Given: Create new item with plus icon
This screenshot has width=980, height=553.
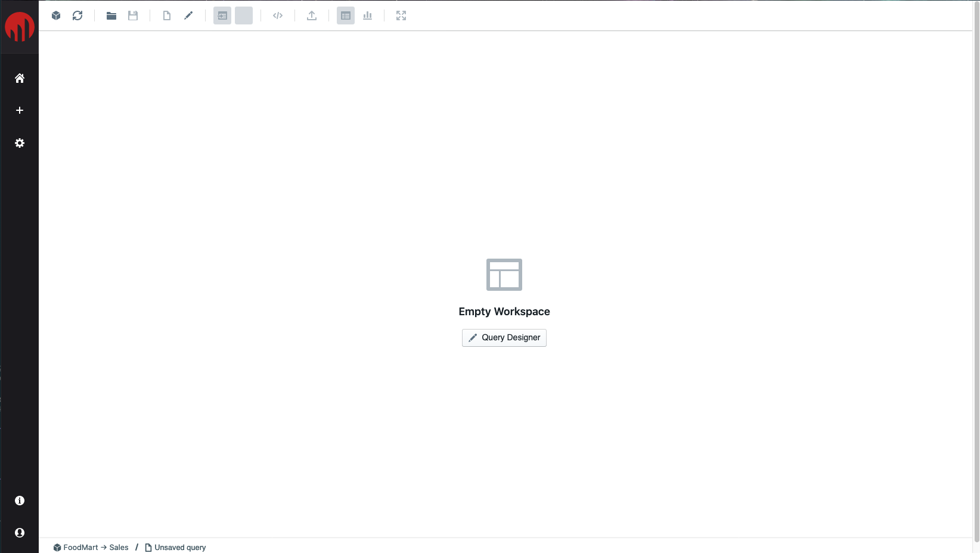Looking at the screenshot, I should [20, 110].
